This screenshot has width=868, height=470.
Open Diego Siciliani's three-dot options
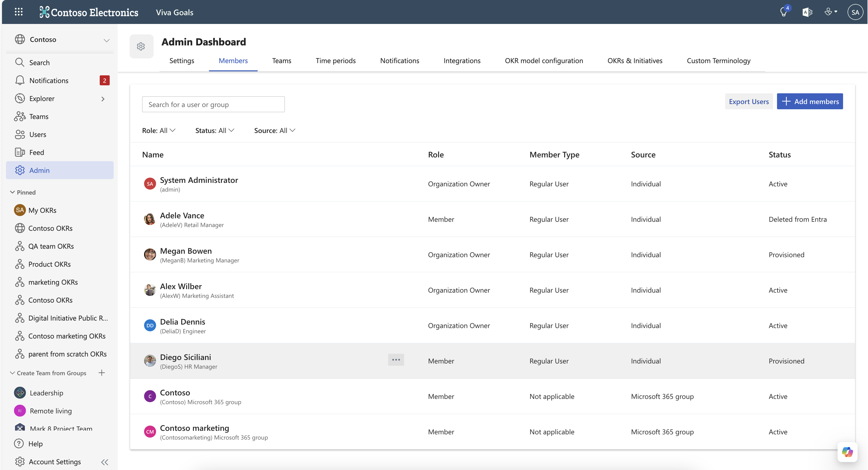coord(396,359)
